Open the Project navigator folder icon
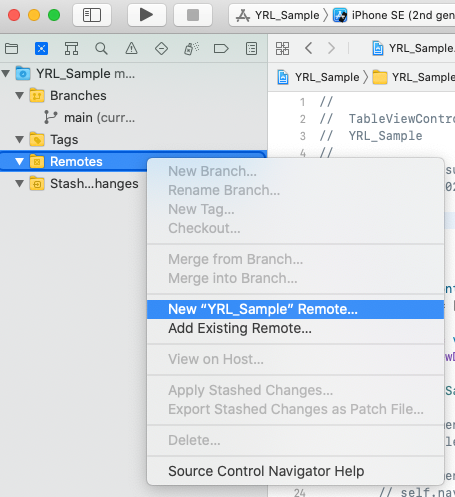The width and height of the screenshot is (455, 497). coord(12,49)
